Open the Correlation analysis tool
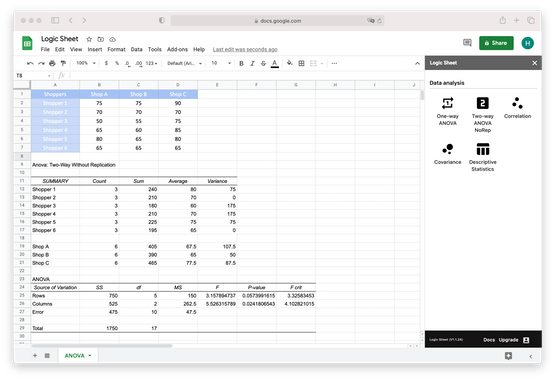Screen dimensions: 555x380 click(x=517, y=108)
